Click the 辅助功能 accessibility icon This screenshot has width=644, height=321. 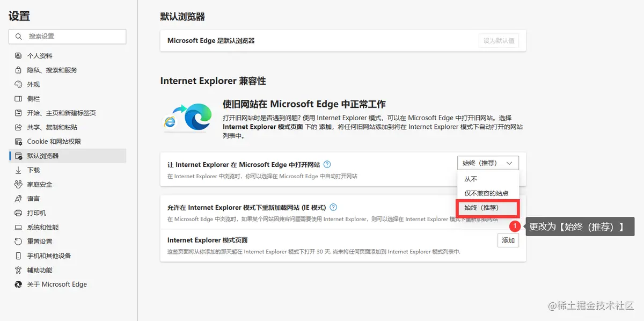click(x=18, y=270)
